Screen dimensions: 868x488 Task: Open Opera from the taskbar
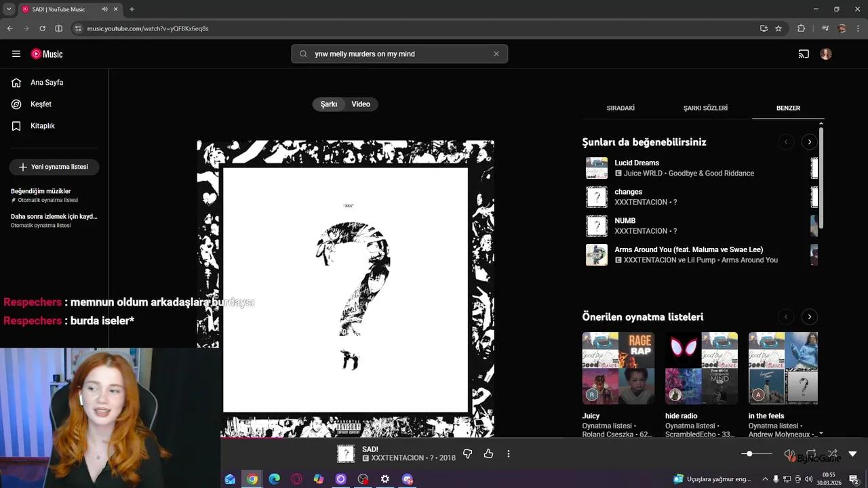click(x=296, y=479)
